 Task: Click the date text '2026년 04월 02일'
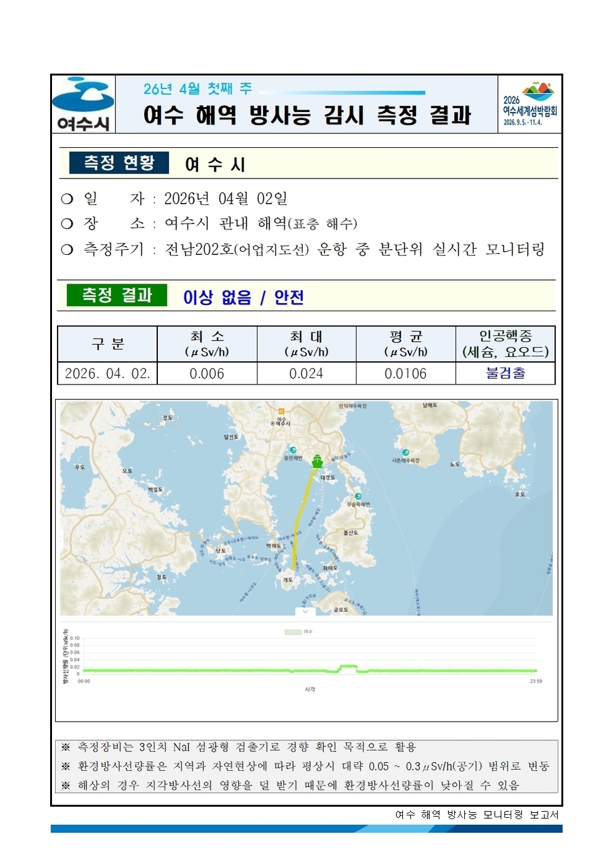point(226,199)
